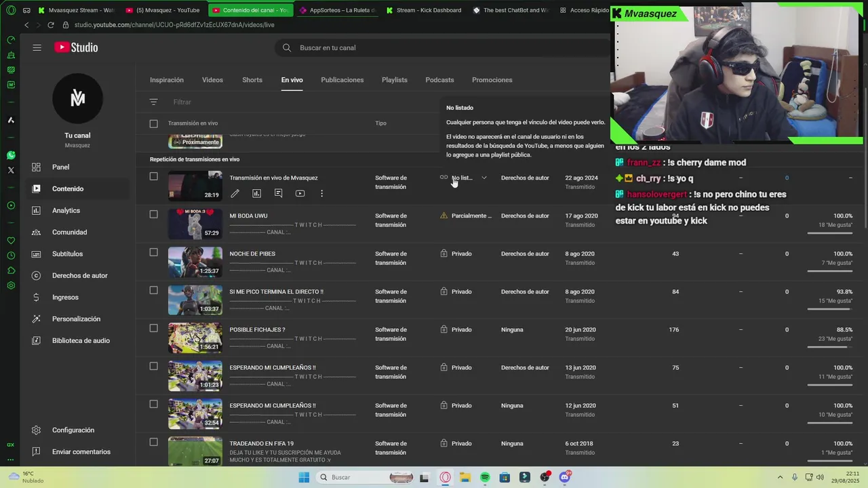This screenshot has height=488, width=868.
Task: Click the YouTube Studio logo
Action: [x=76, y=47]
